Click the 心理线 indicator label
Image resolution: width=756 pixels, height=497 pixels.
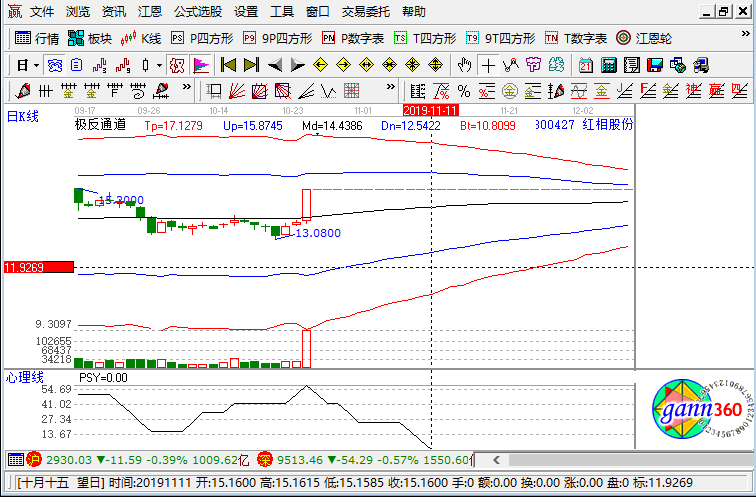tap(24, 377)
